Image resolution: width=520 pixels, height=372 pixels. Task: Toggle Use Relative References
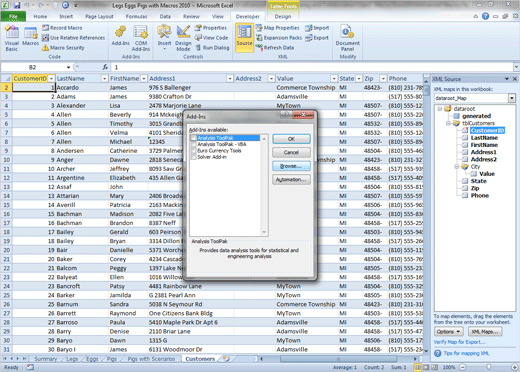click(73, 38)
